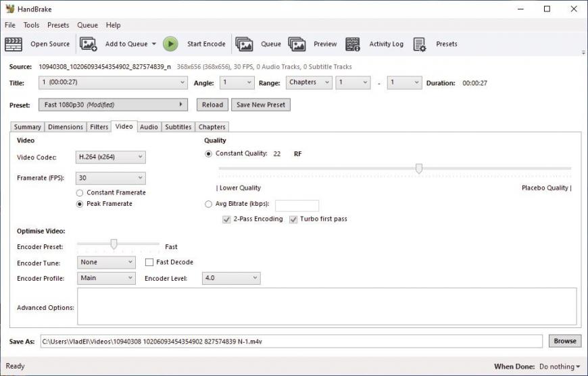This screenshot has width=588, height=376.
Task: Open the Encoder Level dropdown
Action: (x=231, y=278)
